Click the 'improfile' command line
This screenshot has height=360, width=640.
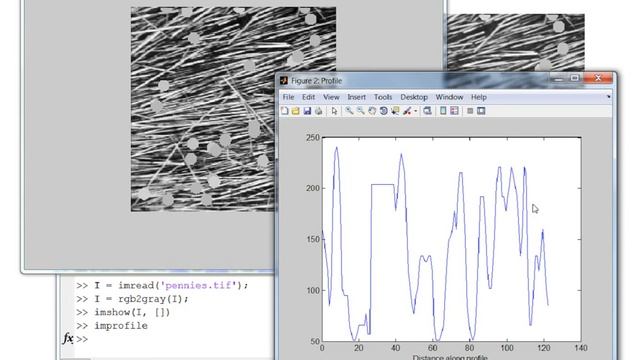point(121,326)
